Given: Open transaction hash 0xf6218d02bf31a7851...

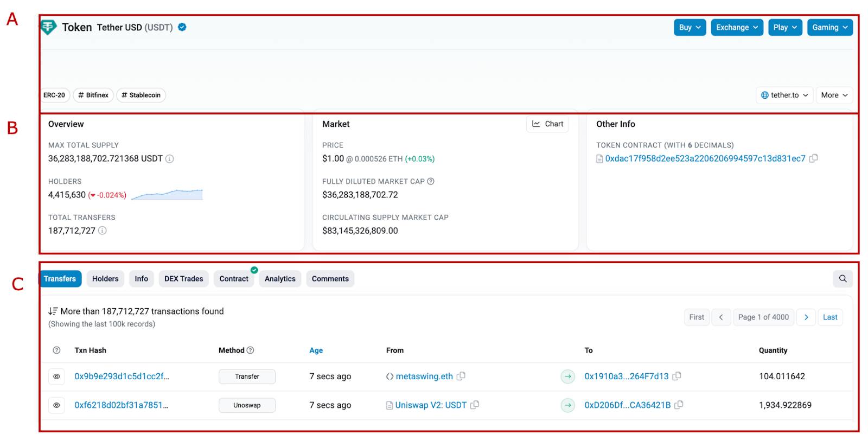Looking at the screenshot, I should (122, 405).
